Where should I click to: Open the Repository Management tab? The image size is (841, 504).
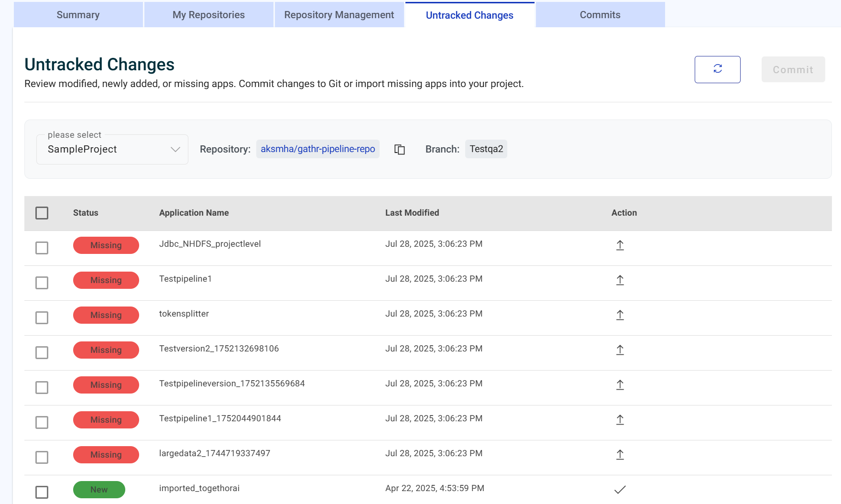[x=339, y=15]
